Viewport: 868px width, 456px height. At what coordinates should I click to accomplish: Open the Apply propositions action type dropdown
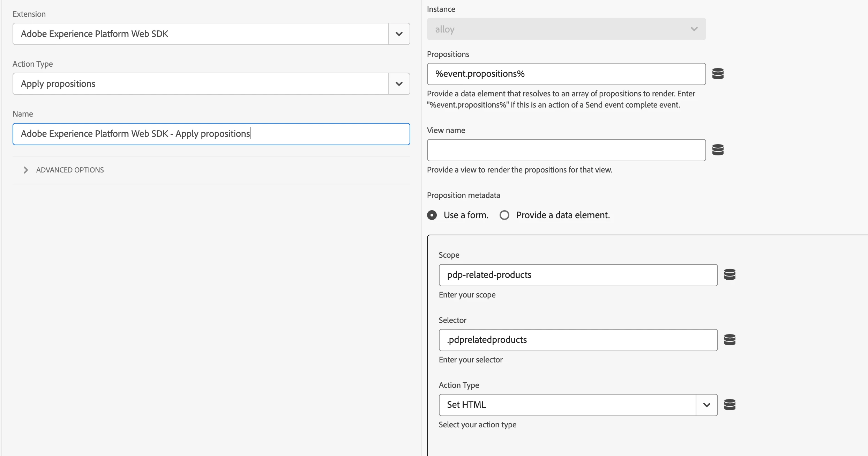pos(399,84)
